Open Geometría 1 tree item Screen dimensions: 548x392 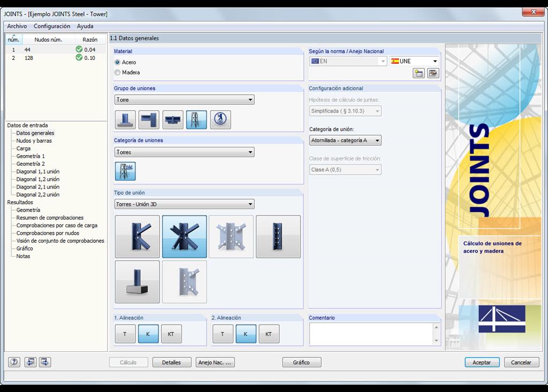(31, 156)
